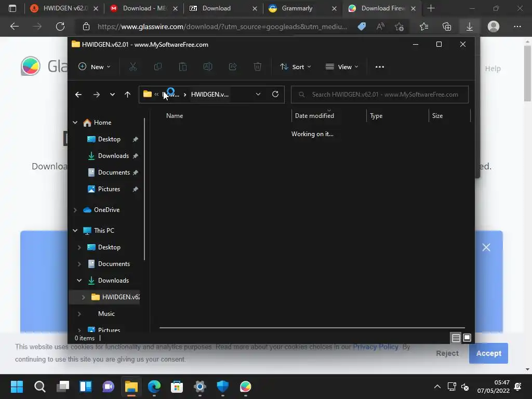Screen dimensions: 532x399
Task: Open the Privacy Policy link
Action: (376, 347)
